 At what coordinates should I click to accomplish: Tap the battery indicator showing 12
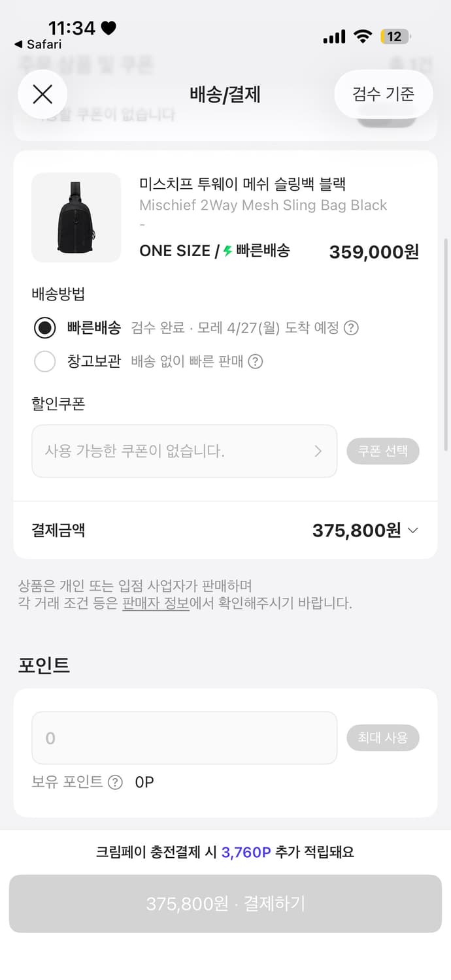[394, 37]
